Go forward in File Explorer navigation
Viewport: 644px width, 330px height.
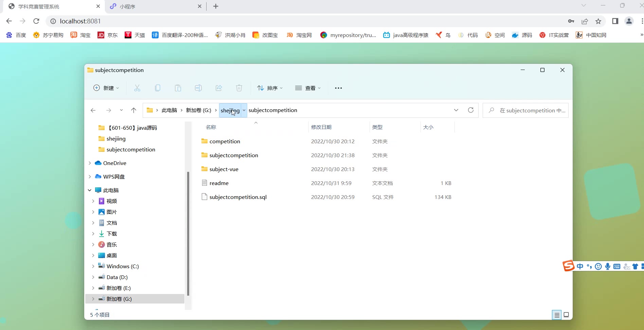click(x=109, y=110)
